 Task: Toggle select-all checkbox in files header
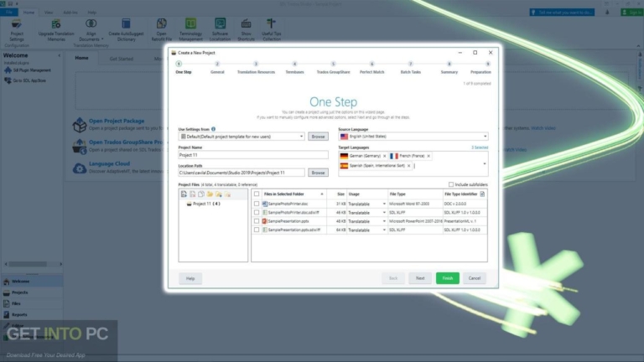click(x=257, y=194)
